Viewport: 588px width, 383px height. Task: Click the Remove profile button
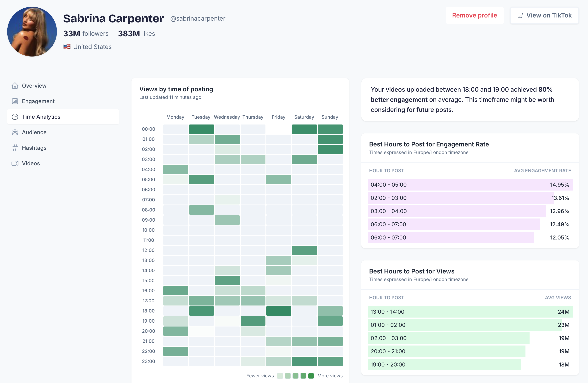[x=474, y=15]
